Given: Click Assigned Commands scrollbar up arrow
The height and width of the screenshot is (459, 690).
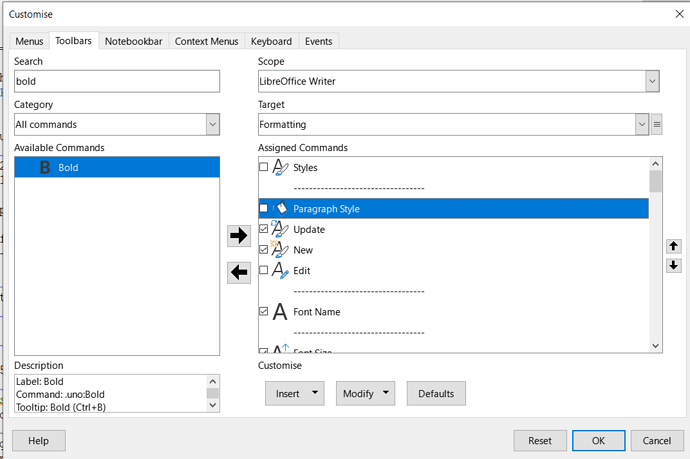Looking at the screenshot, I should tap(655, 164).
